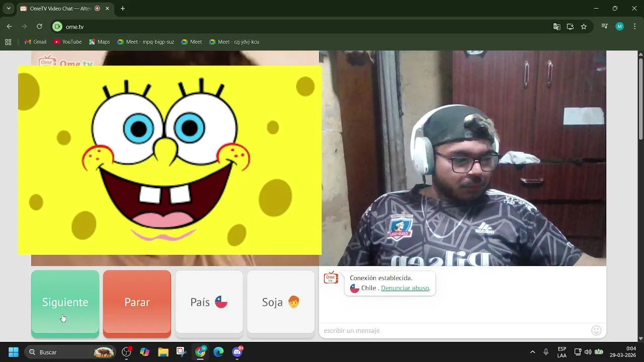The image size is (644, 362).
Task: Open a new browser tab
Action: [x=123, y=9]
